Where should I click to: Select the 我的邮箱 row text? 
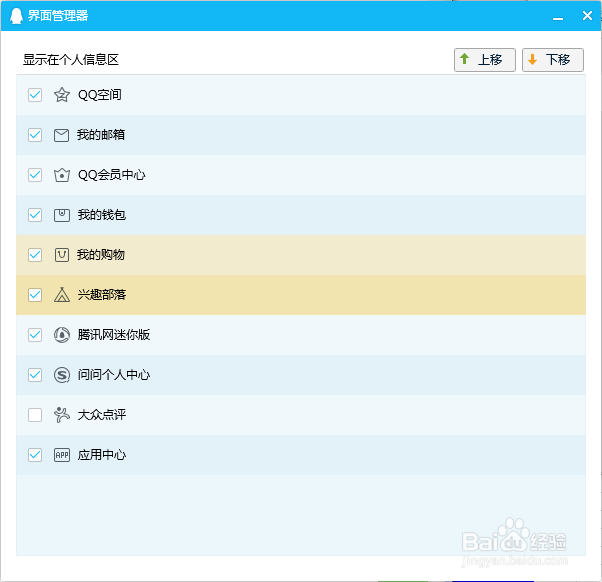point(101,135)
